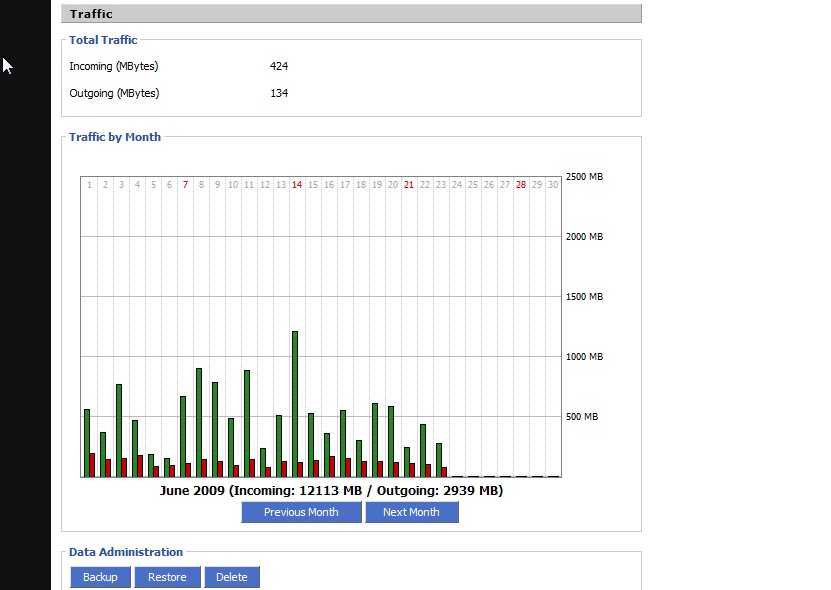Open the Next Month traffic graph
The height and width of the screenshot is (590, 831).
tap(411, 512)
